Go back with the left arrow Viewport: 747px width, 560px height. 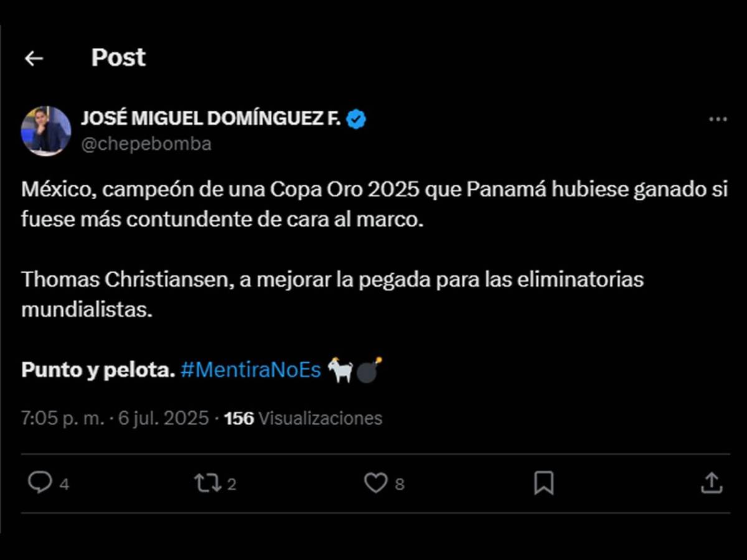(x=34, y=57)
